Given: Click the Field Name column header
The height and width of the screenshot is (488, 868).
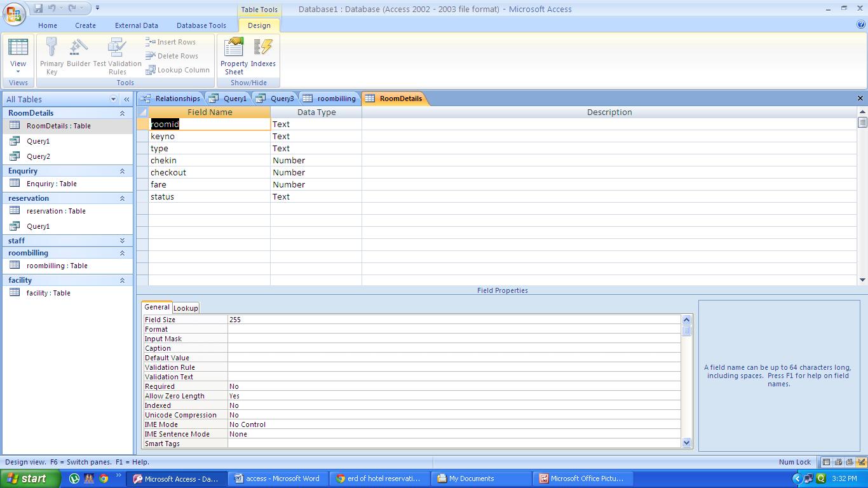Looking at the screenshot, I should (x=209, y=112).
